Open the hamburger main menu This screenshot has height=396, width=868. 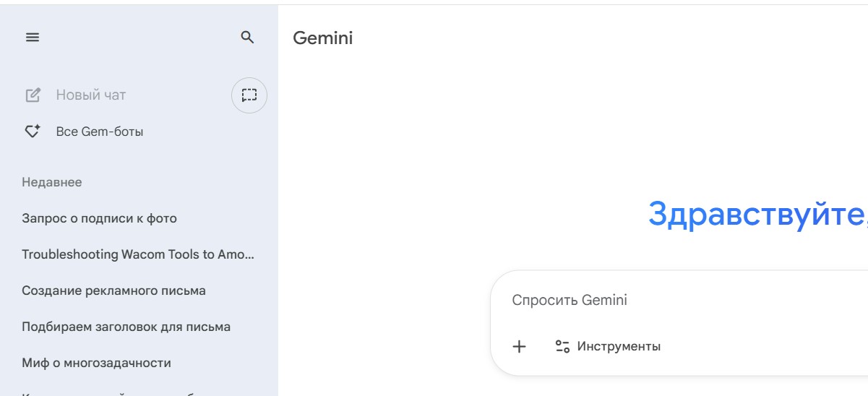click(33, 38)
